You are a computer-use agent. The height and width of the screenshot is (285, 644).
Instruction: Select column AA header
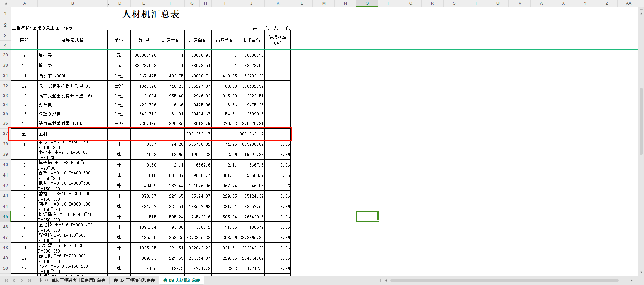(x=628, y=3)
